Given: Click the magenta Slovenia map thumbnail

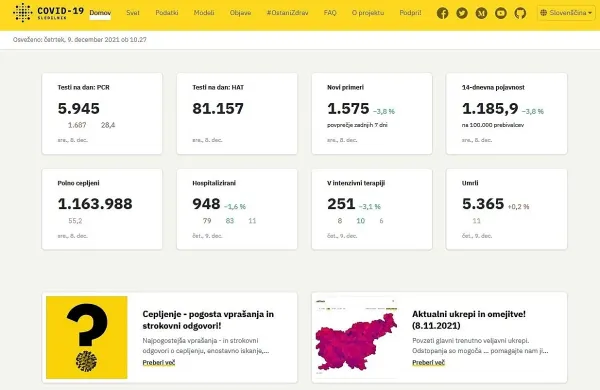Looking at the screenshot, I should click(356, 337).
